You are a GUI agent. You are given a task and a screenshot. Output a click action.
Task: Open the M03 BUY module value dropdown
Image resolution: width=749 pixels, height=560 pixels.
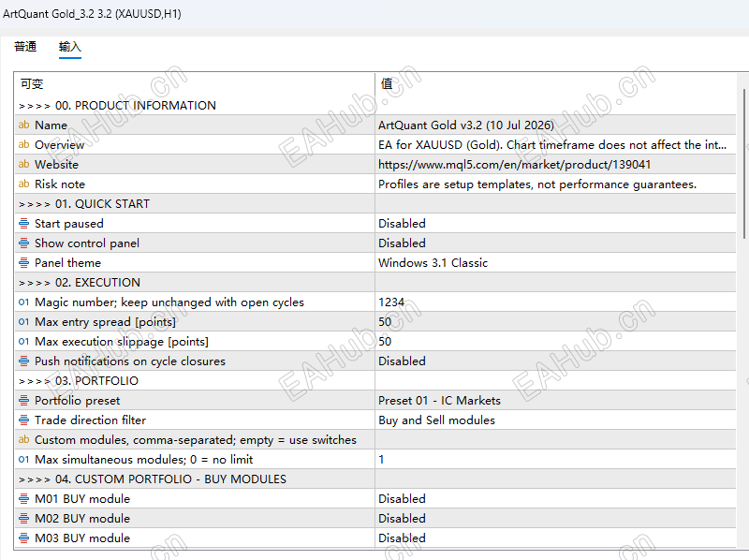(x=555, y=538)
